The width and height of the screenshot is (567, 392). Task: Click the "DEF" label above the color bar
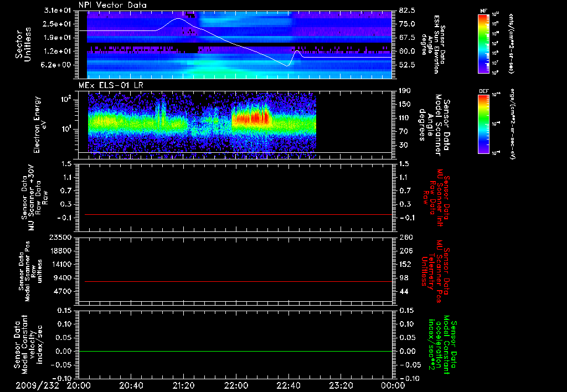pyautogui.click(x=484, y=91)
